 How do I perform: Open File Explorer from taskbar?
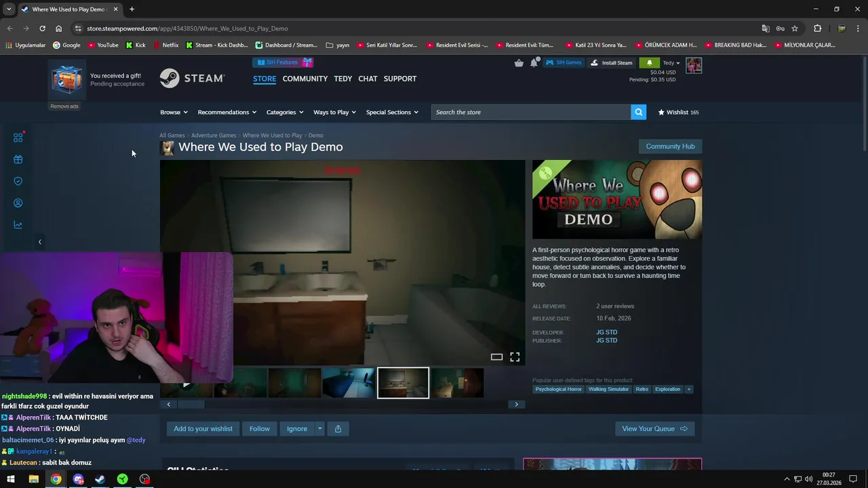tap(33, 479)
